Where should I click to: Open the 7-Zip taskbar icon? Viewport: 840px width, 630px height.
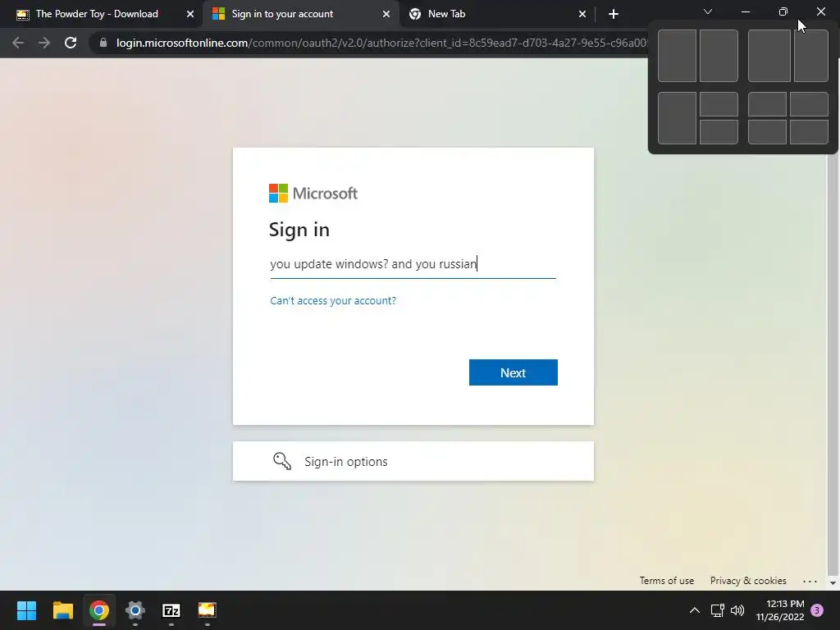coord(171,610)
